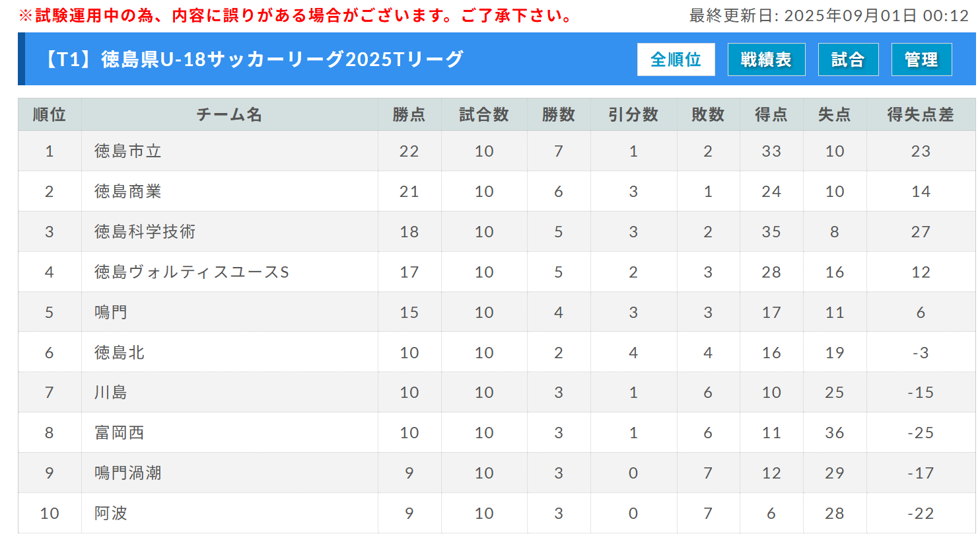Open the 管理 tab
This screenshot has height=540, width=980.
[x=921, y=59]
